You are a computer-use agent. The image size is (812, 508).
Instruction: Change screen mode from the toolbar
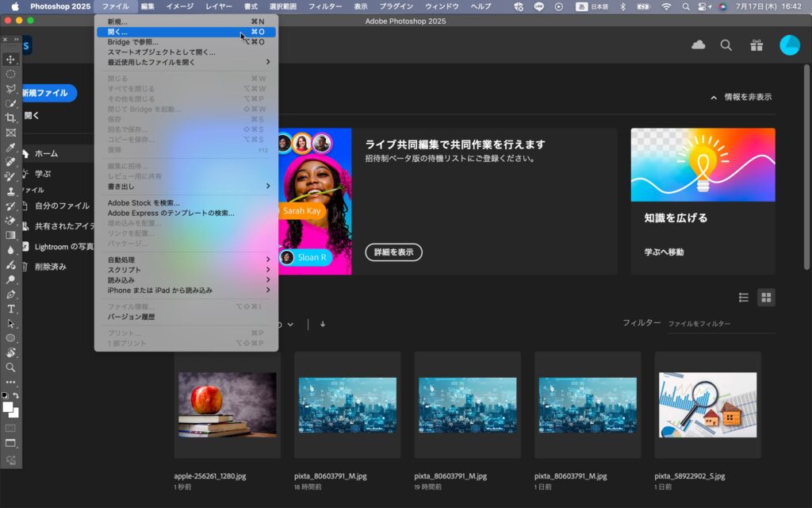(x=10, y=443)
